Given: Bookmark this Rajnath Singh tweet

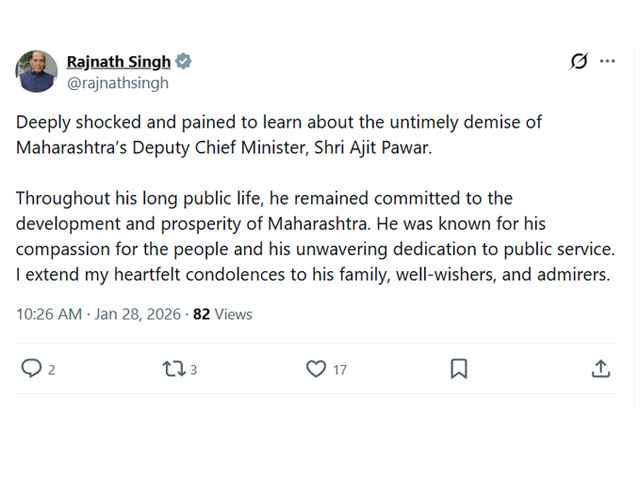Looking at the screenshot, I should point(459,369).
